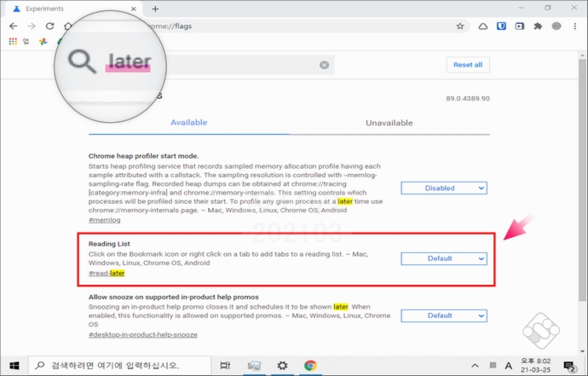Click the Reset all button
Screen dimensions: 588x376
tap(468, 65)
